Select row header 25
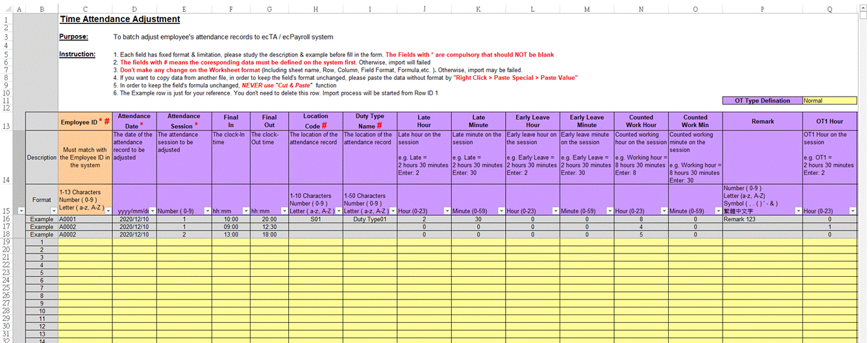Image resolution: width=868 pixels, height=343 pixels. point(6,288)
